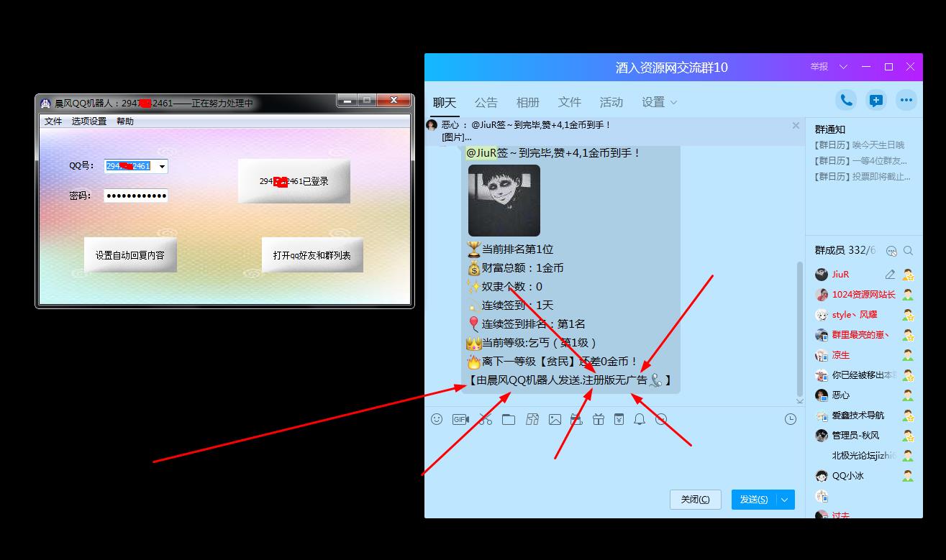This screenshot has width=946, height=560.
Task: Click the bell notification icon
Action: [x=640, y=419]
